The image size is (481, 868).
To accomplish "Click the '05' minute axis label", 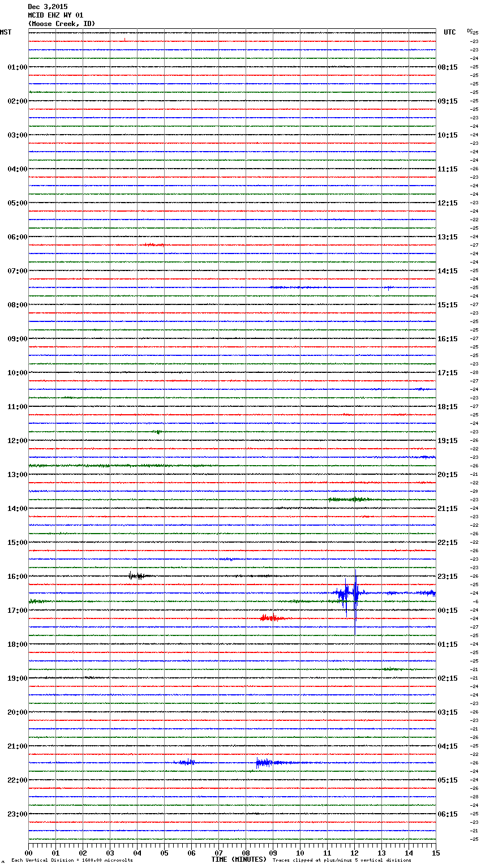I will click(165, 853).
